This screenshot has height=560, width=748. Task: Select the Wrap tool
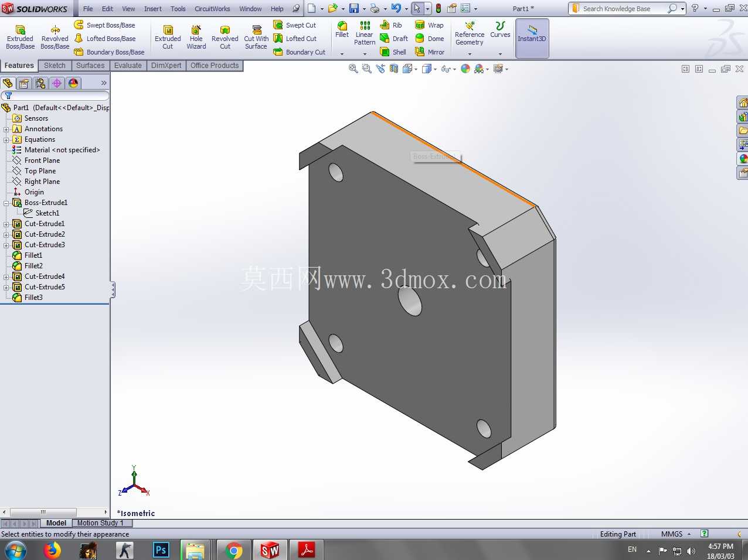(x=430, y=25)
